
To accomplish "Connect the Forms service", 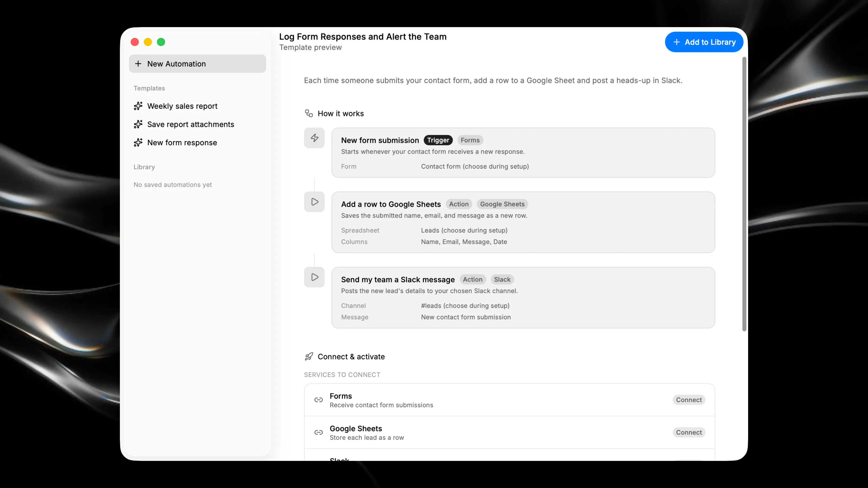I will 689,400.
